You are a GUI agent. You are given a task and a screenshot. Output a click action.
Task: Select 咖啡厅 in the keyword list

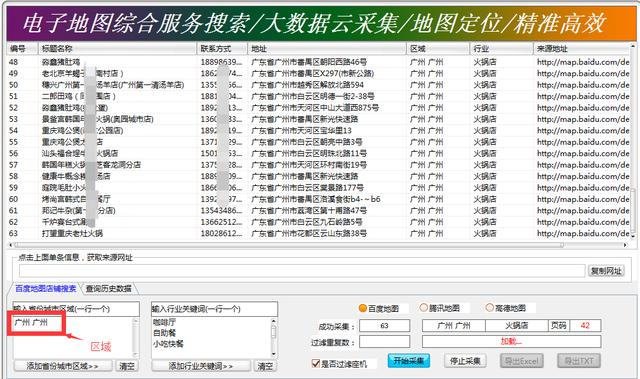pos(164,322)
